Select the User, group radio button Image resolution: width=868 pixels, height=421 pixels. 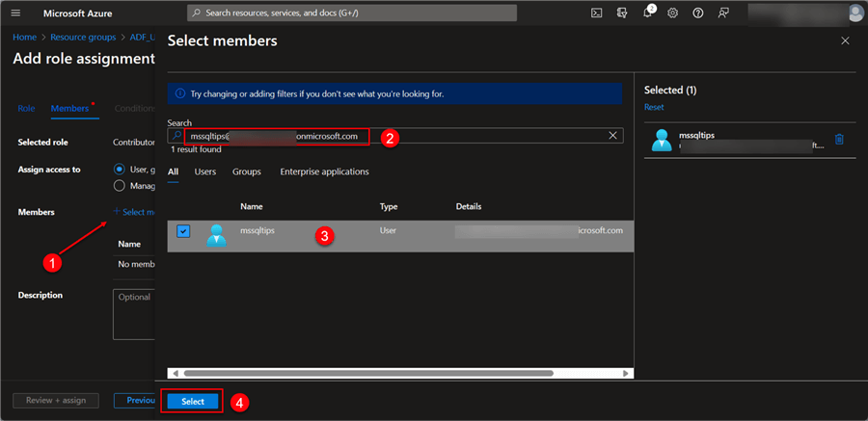(120, 169)
